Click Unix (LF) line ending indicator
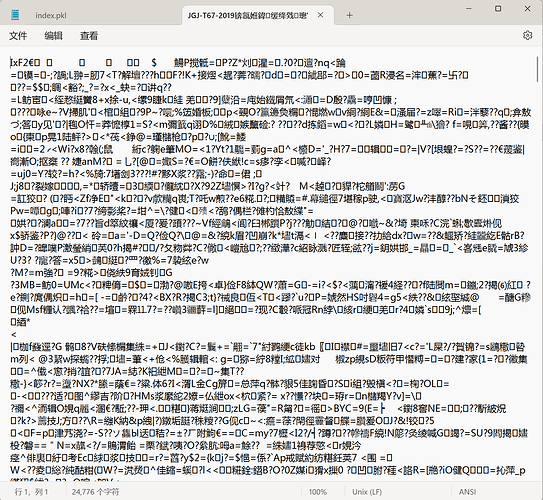The height and width of the screenshot is (500, 543). coord(367,492)
